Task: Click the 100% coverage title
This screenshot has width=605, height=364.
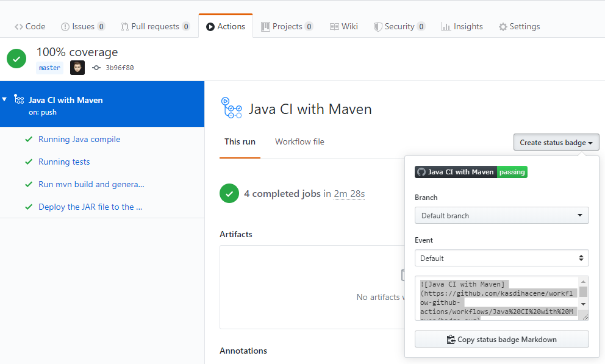Action: pos(77,52)
